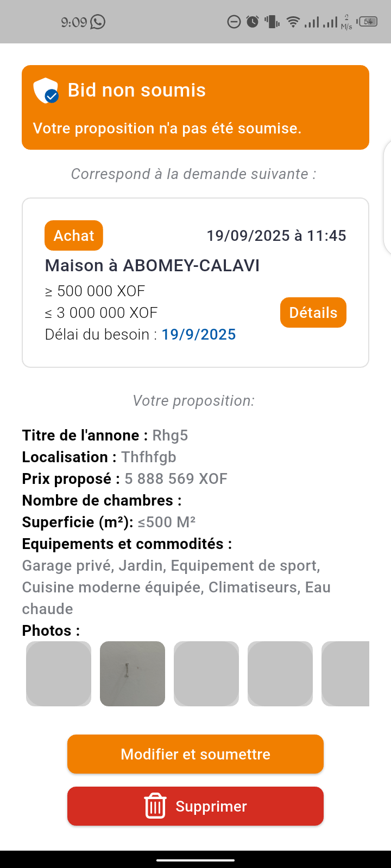The height and width of the screenshot is (868, 391).
Task: Tap the WhatsApp status bar icon
Action: coord(98,22)
